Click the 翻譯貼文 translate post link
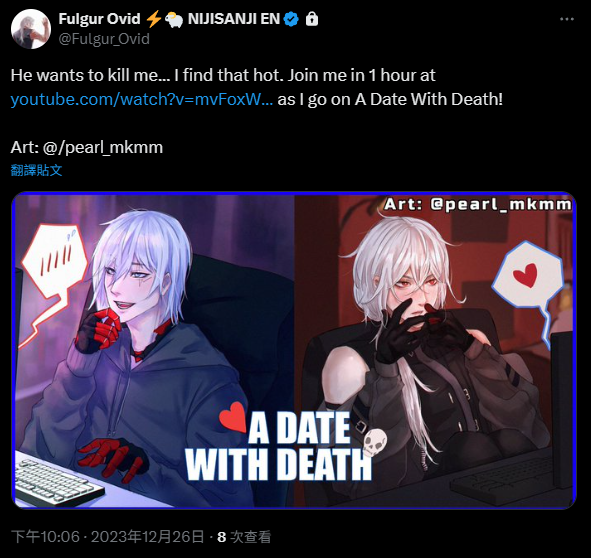This screenshot has width=591, height=558. [x=36, y=170]
